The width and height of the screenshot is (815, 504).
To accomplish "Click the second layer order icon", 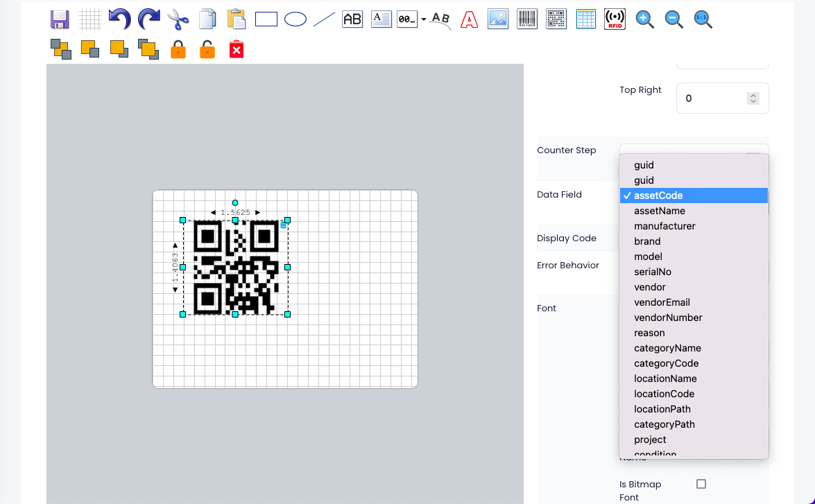I will point(90,49).
